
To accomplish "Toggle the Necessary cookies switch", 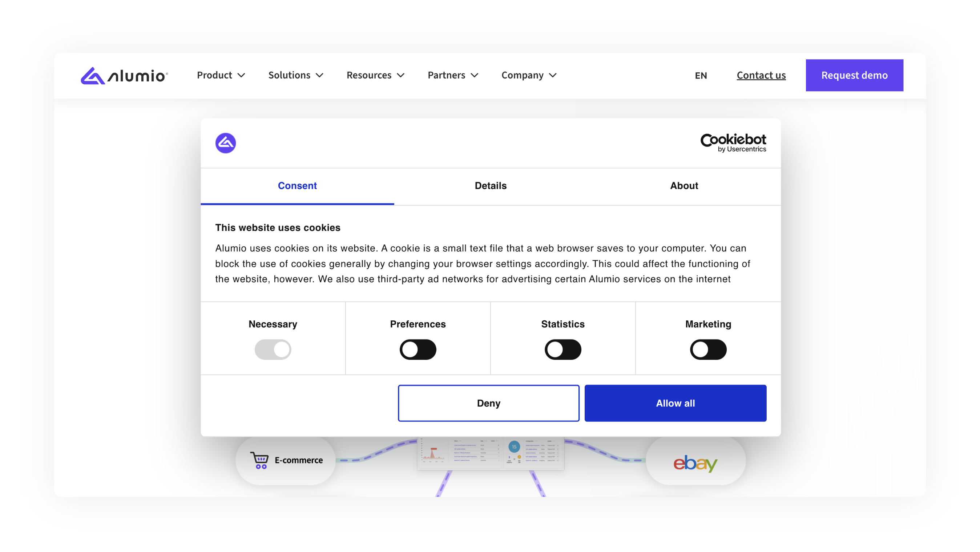I will (x=273, y=349).
